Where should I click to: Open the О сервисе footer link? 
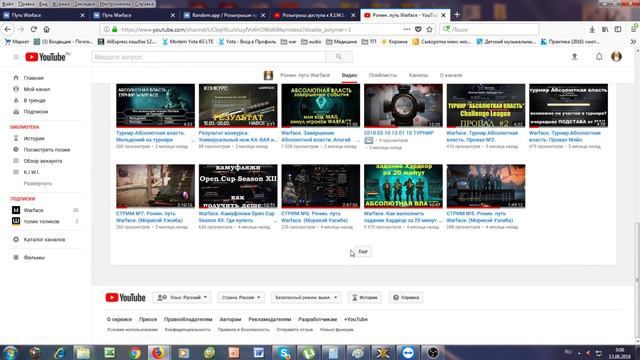coord(119,319)
